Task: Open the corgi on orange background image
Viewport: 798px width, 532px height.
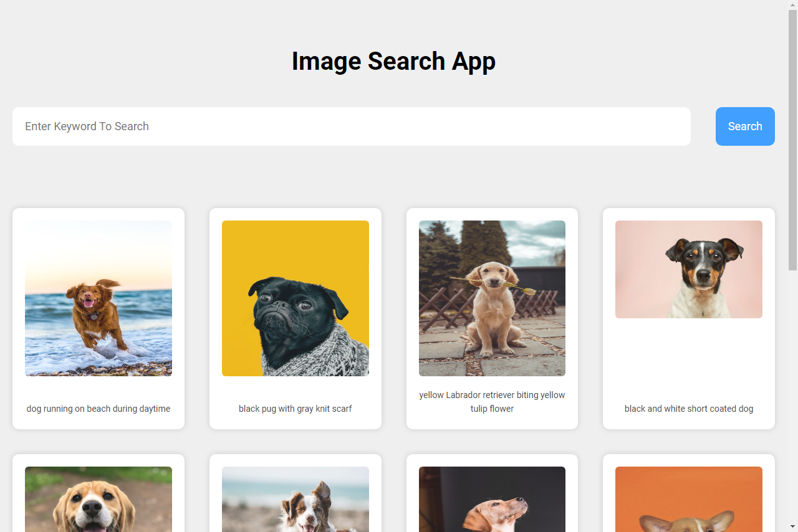Action: tap(688, 499)
